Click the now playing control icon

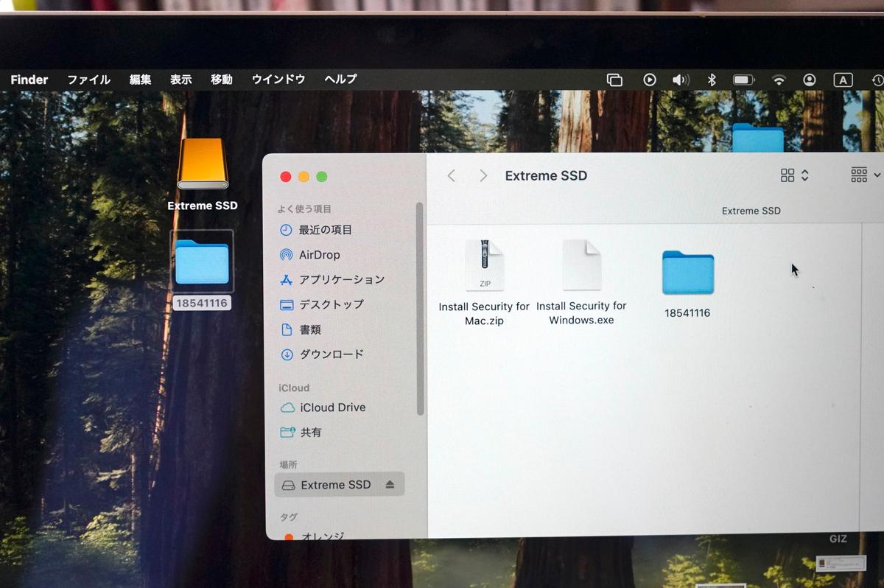649,80
